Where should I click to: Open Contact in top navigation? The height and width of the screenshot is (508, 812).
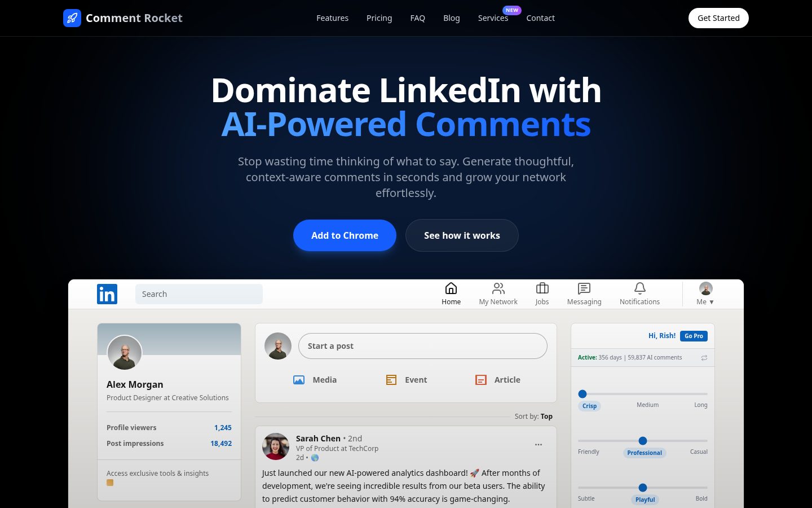coord(540,18)
